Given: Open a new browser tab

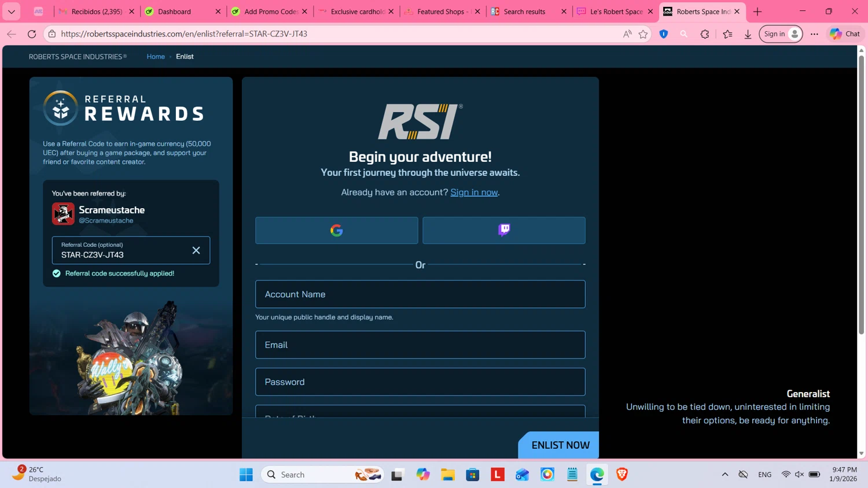Looking at the screenshot, I should click(757, 12).
